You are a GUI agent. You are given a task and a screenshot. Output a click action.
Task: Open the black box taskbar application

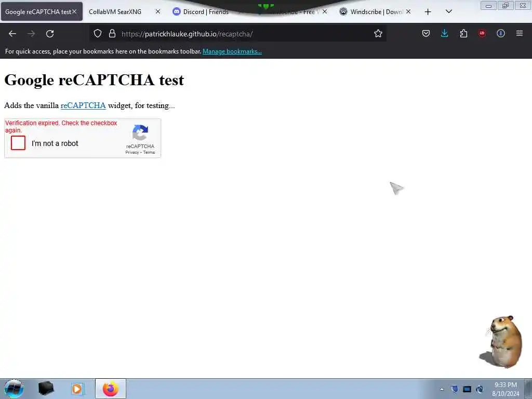[x=46, y=389]
